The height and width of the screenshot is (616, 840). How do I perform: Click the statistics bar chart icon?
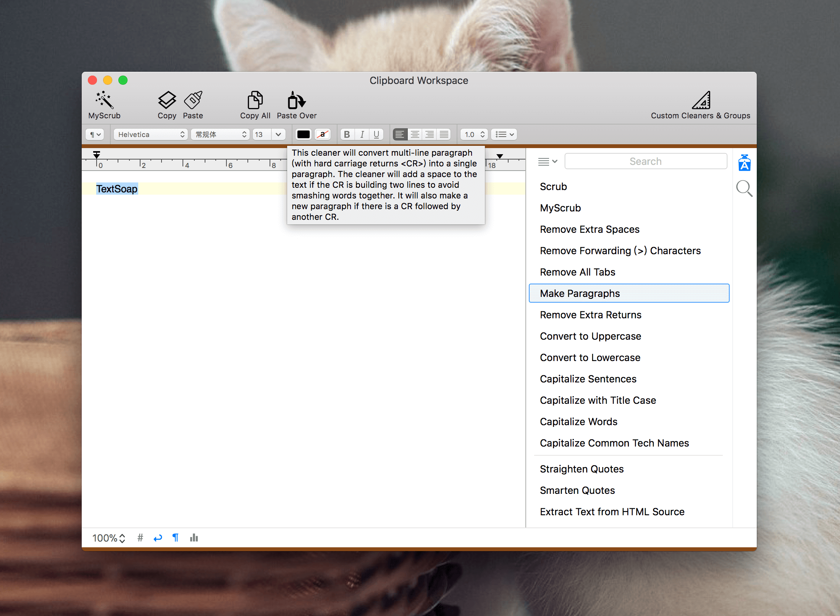195,537
